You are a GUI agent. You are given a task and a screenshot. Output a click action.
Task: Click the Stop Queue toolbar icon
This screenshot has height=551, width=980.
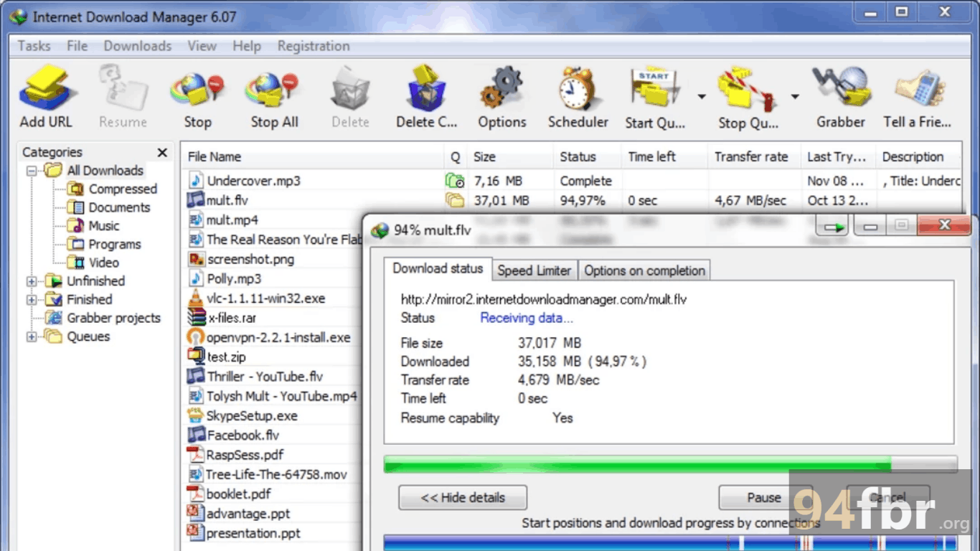pos(748,90)
